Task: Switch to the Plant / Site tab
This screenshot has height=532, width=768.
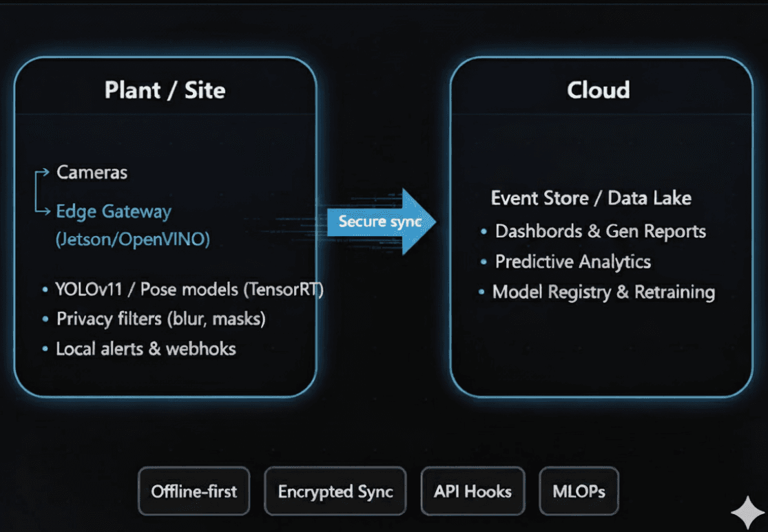Action: 165,89
